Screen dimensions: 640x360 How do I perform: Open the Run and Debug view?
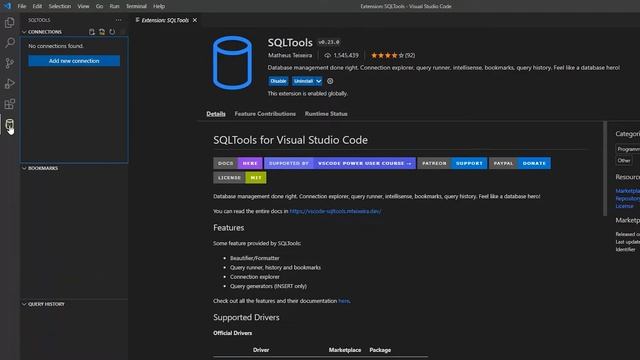click(9, 83)
